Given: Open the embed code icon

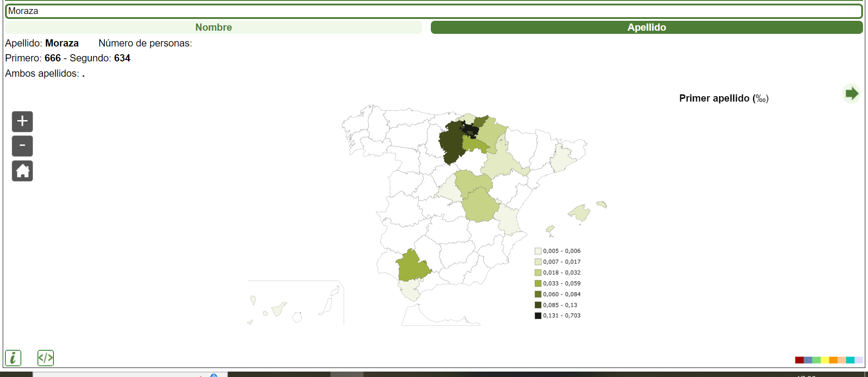Looking at the screenshot, I should [46, 358].
